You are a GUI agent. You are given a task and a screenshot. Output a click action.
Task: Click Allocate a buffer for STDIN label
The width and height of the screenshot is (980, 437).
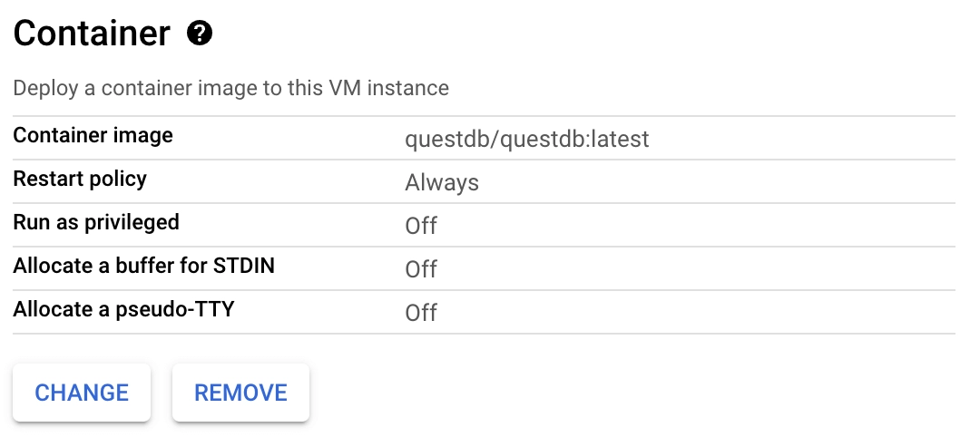[143, 266]
